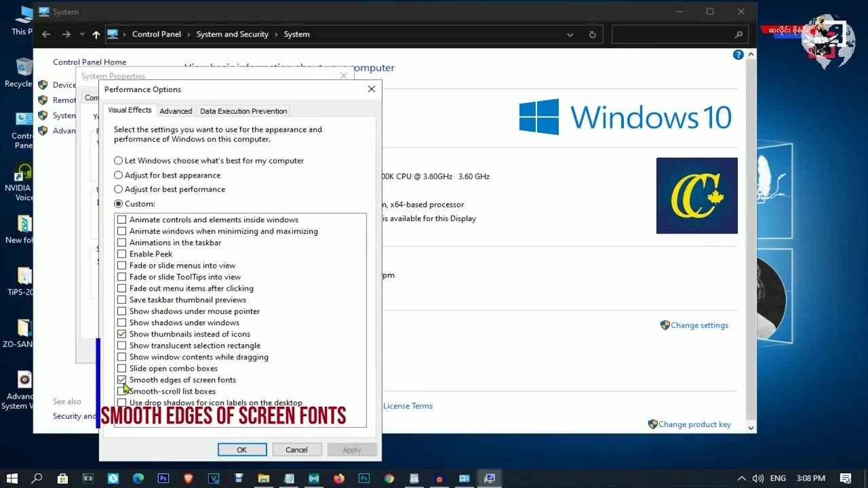Check Show window contents while dragging

[x=122, y=357]
